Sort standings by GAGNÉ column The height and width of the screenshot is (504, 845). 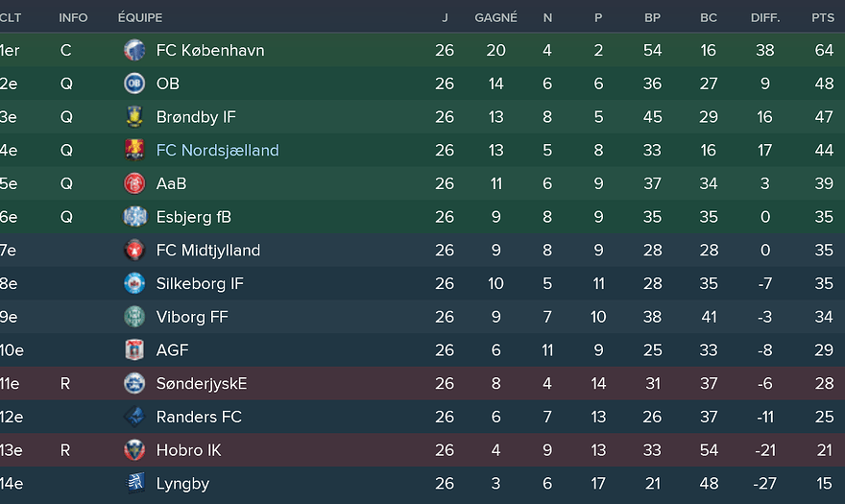coord(495,17)
